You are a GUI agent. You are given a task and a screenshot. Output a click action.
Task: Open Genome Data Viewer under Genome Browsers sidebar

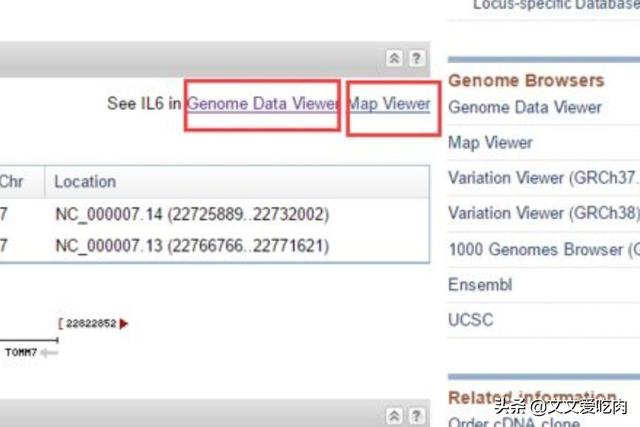pyautogui.click(x=525, y=107)
